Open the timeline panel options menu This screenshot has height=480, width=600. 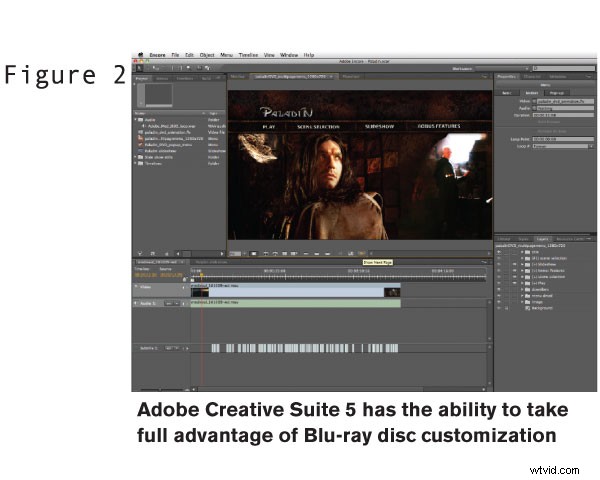(x=485, y=262)
